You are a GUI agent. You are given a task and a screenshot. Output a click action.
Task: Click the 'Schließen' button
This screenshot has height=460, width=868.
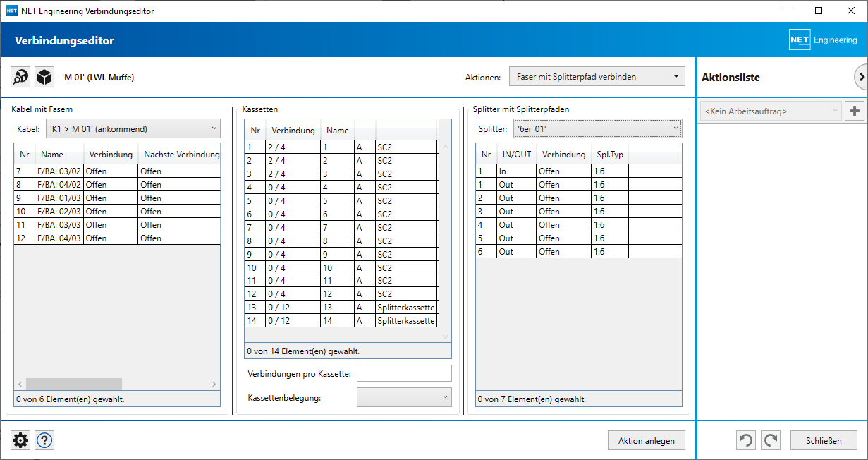coord(824,440)
